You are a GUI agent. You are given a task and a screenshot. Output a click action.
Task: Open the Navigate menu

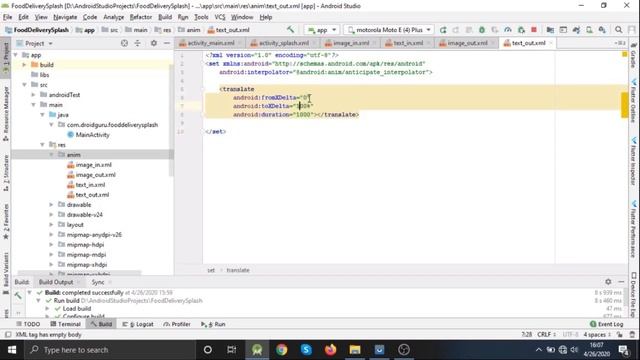[x=65, y=17]
